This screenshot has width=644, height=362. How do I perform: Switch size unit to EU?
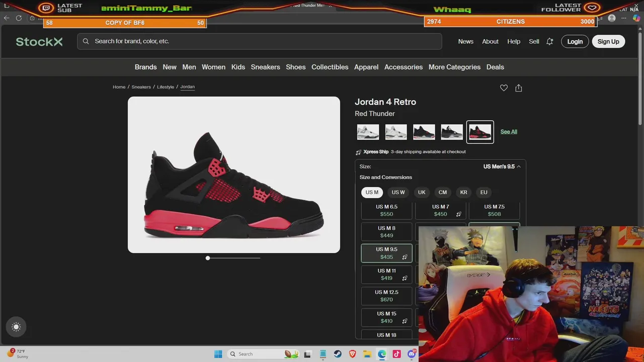pyautogui.click(x=484, y=192)
